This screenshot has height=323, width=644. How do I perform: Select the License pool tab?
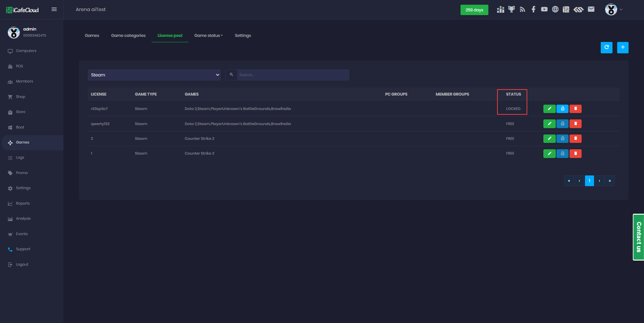170,36
